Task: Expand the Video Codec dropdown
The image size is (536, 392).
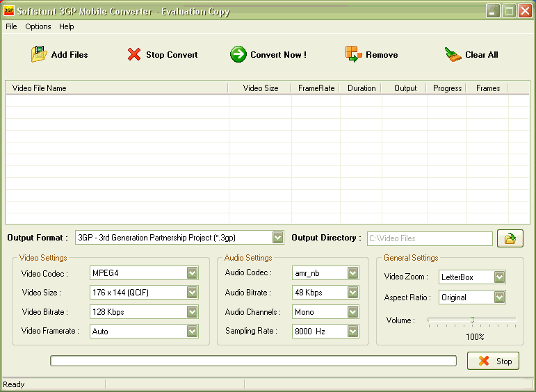Action: (193, 273)
